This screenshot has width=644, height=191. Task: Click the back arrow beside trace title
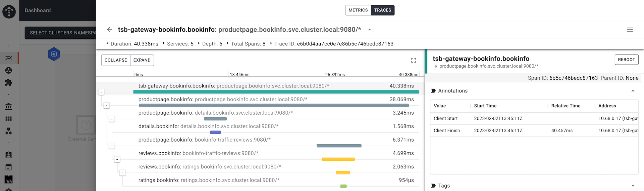[x=110, y=30]
